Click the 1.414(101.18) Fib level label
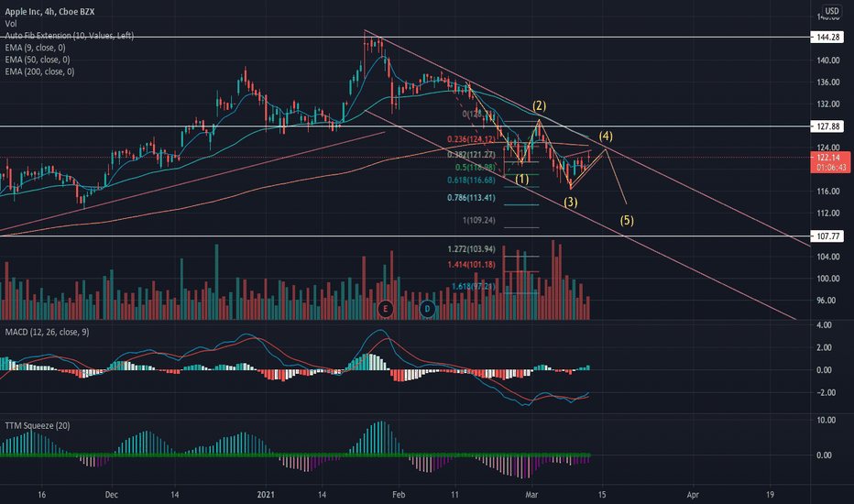Image resolution: width=854 pixels, height=504 pixels. click(471, 264)
